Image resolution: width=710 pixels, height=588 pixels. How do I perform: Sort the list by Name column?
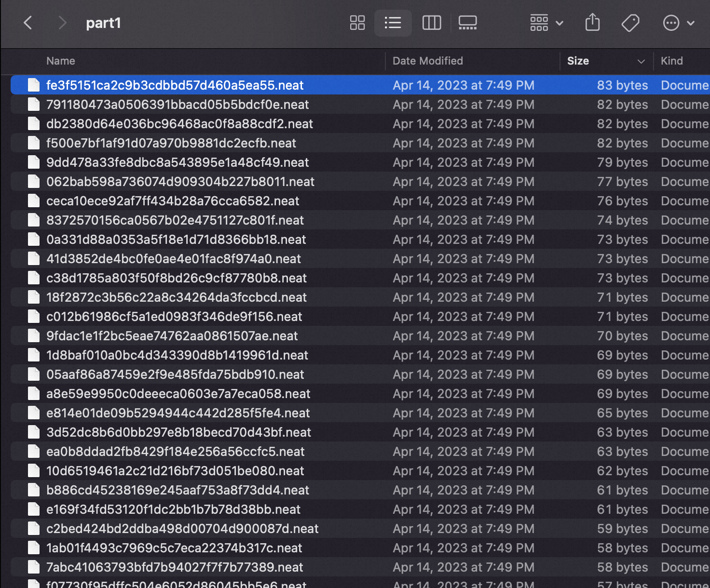tap(60, 61)
